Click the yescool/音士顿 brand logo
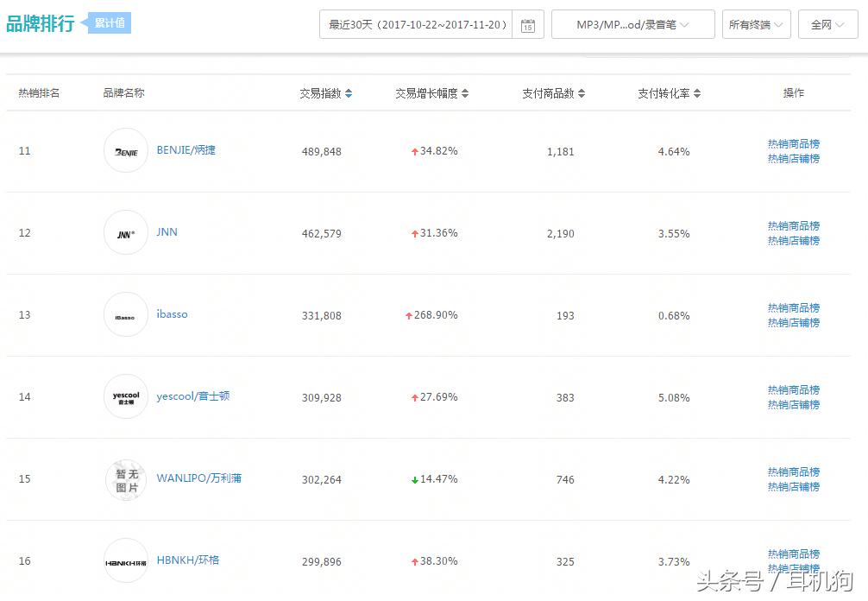The width and height of the screenshot is (868, 601). (x=126, y=396)
